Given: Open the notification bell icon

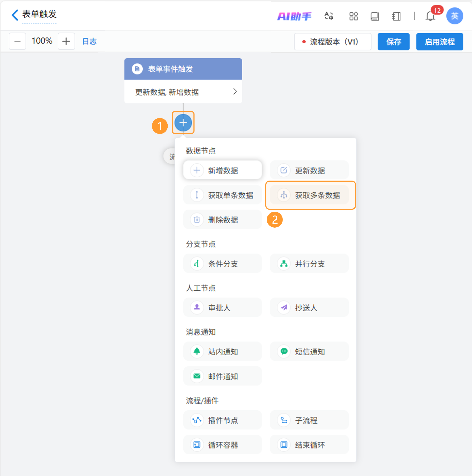Looking at the screenshot, I should tap(430, 17).
